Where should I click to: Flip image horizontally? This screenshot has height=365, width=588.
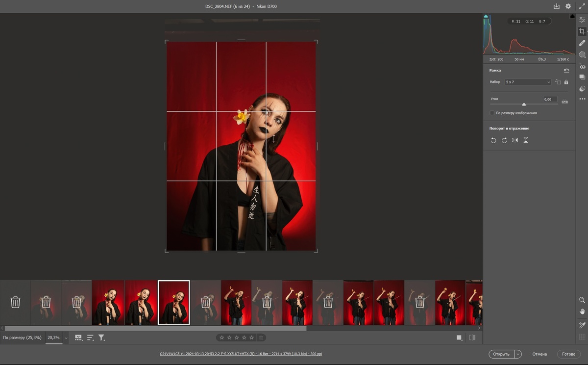click(x=515, y=140)
